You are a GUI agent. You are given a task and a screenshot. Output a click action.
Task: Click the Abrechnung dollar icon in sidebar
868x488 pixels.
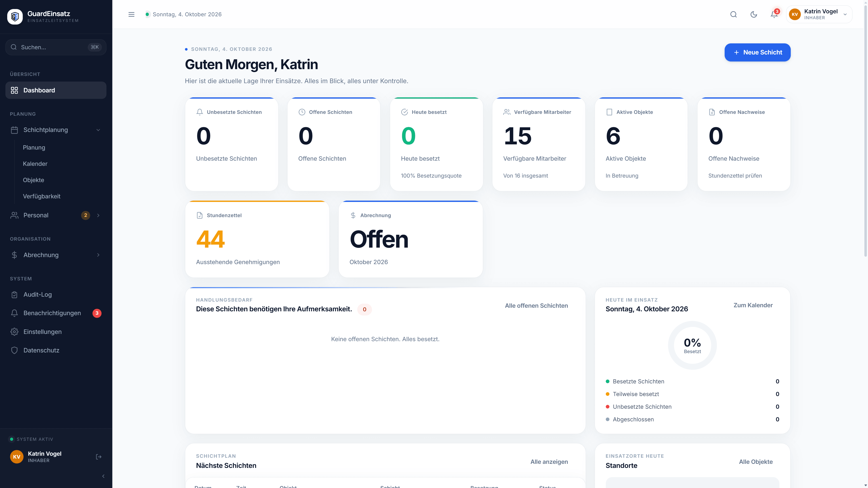click(x=14, y=255)
